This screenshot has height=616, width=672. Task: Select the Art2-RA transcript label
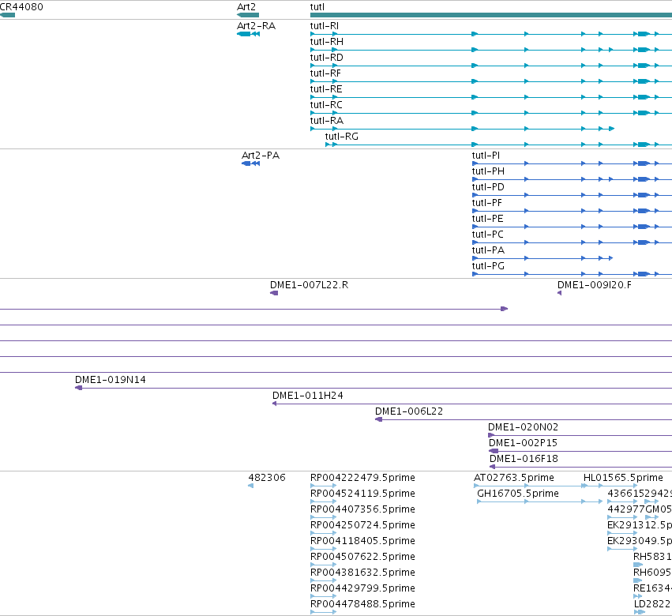pyautogui.click(x=257, y=26)
